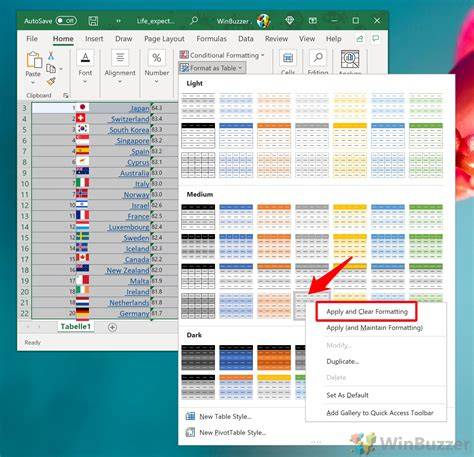This screenshot has width=474, height=457.
Task: Open the search magnifier in title bar
Action: click(x=194, y=21)
